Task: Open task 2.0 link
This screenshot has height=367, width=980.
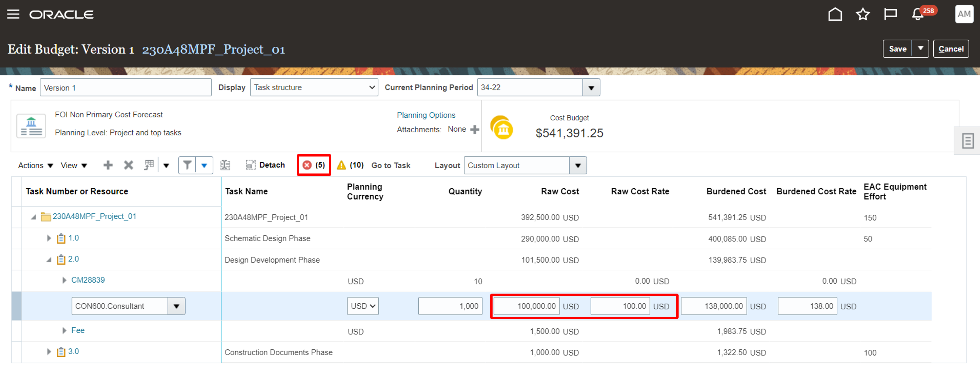Action: pos(73,259)
